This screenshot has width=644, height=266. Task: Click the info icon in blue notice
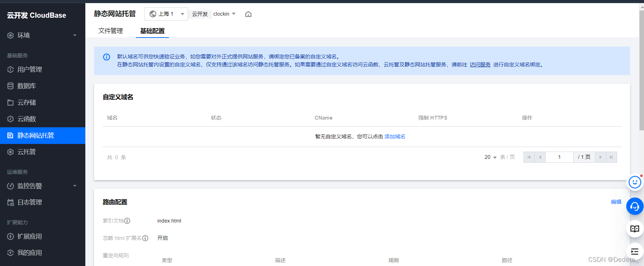click(x=107, y=57)
